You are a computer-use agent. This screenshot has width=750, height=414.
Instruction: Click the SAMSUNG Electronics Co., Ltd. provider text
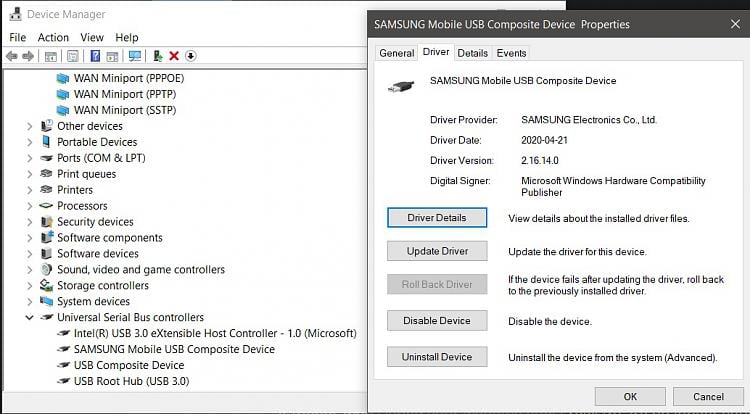click(589, 120)
